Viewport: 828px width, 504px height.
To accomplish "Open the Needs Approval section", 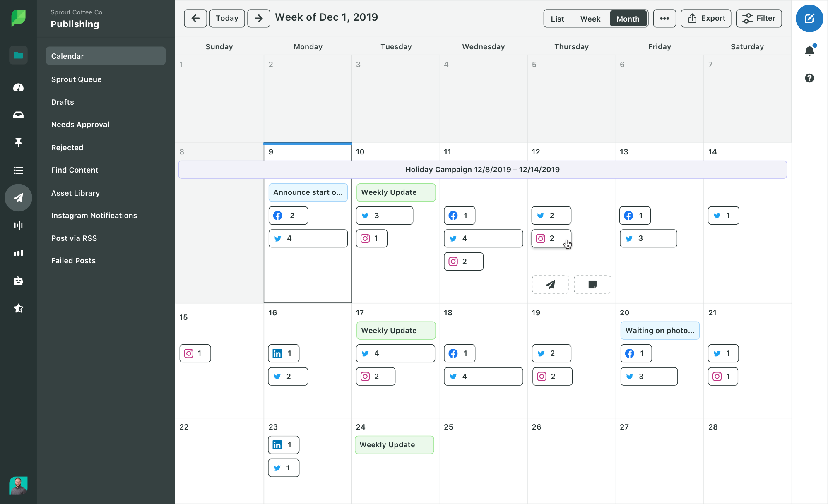I will point(80,124).
